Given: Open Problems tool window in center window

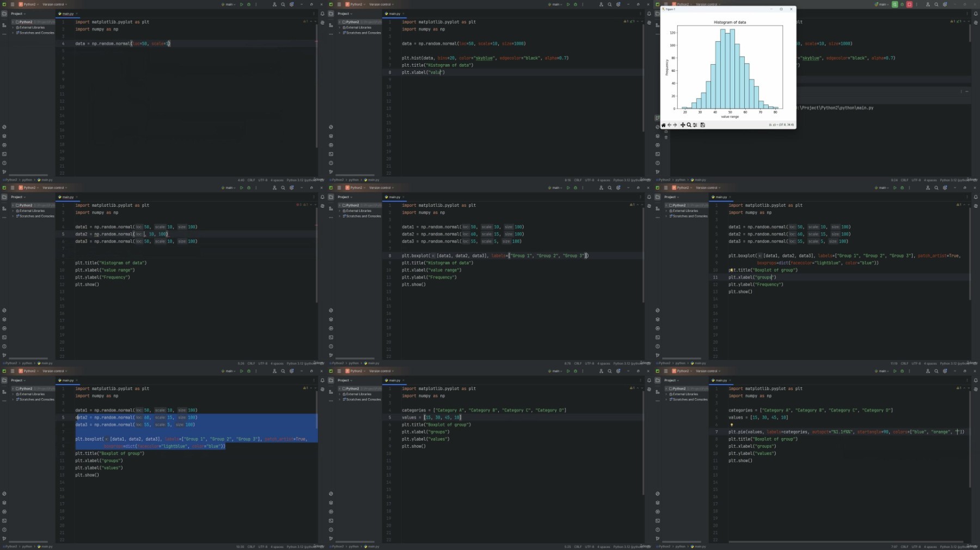Looking at the screenshot, I should point(331,347).
